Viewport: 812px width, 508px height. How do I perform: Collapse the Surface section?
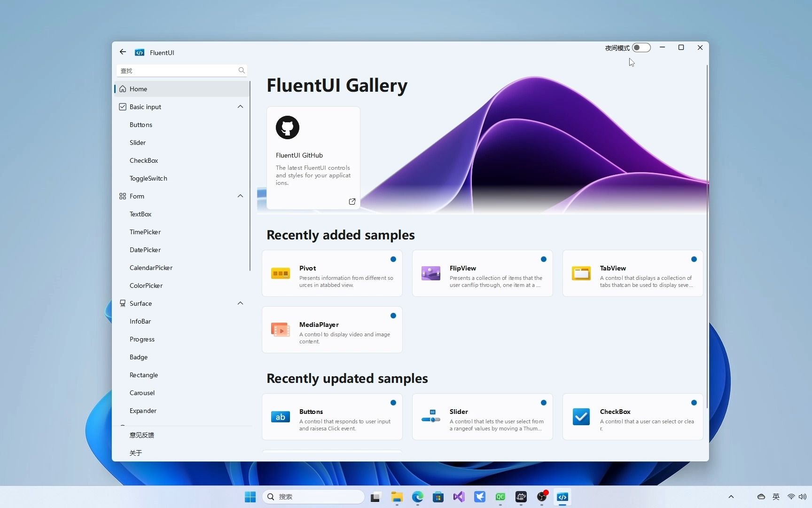coord(240,303)
